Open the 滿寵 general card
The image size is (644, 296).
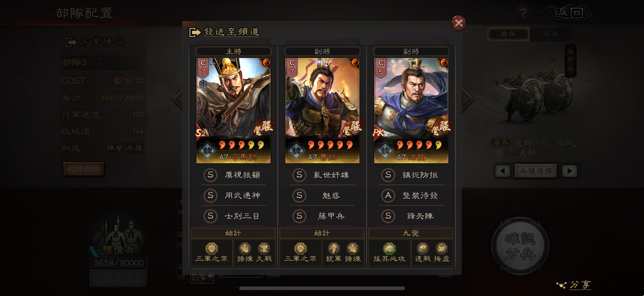tap(410, 110)
